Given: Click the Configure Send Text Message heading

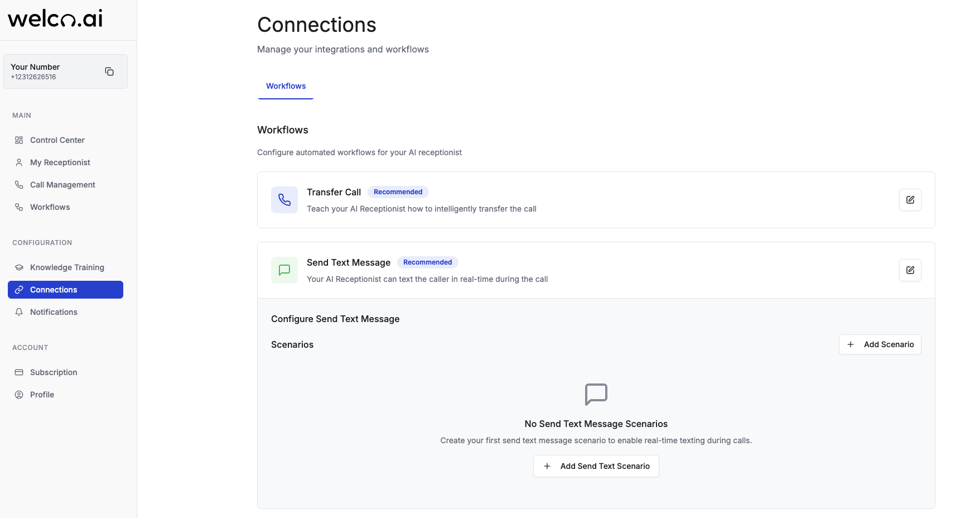Looking at the screenshot, I should 335,319.
